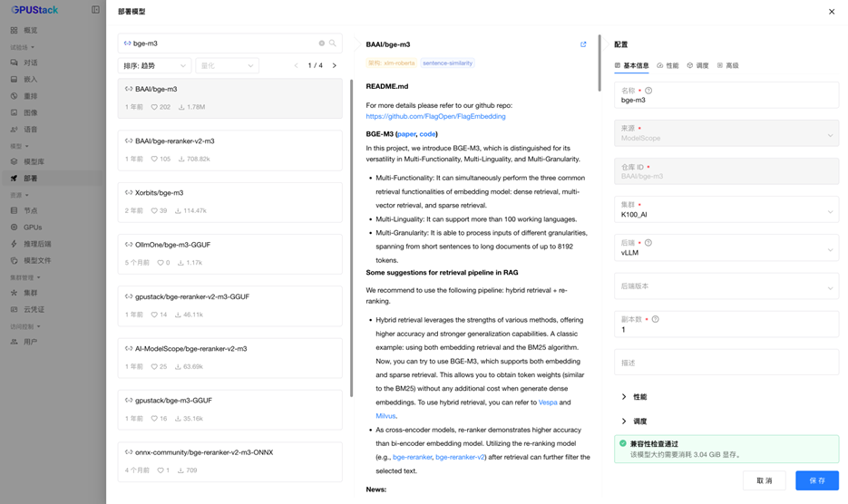The image size is (848, 504).
Task: Select the BAAI/bge-m3 model card
Action: click(229, 98)
